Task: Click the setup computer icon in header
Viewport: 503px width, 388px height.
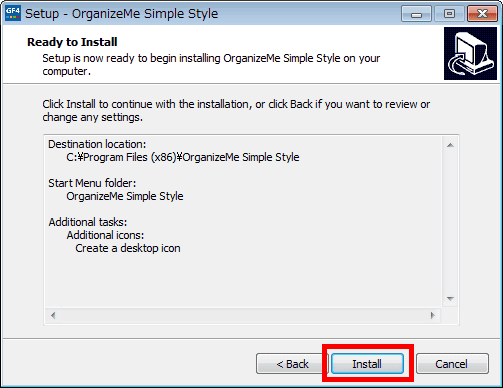Action: [x=470, y=53]
